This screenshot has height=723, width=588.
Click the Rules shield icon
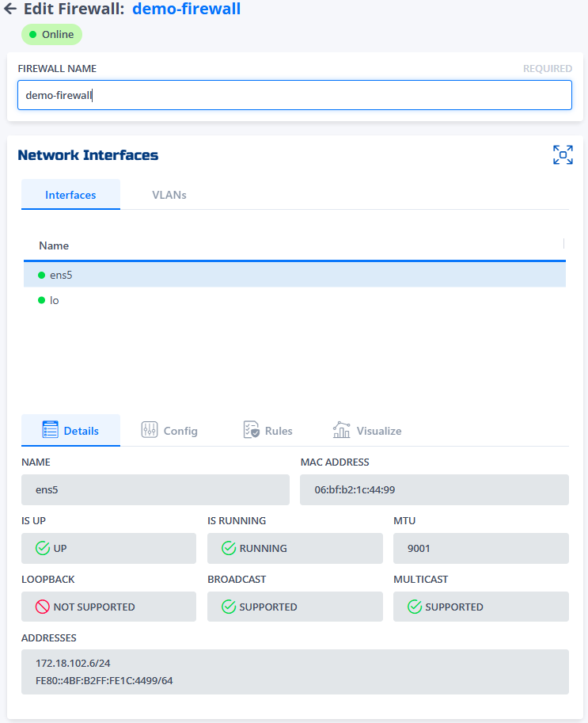(x=250, y=430)
